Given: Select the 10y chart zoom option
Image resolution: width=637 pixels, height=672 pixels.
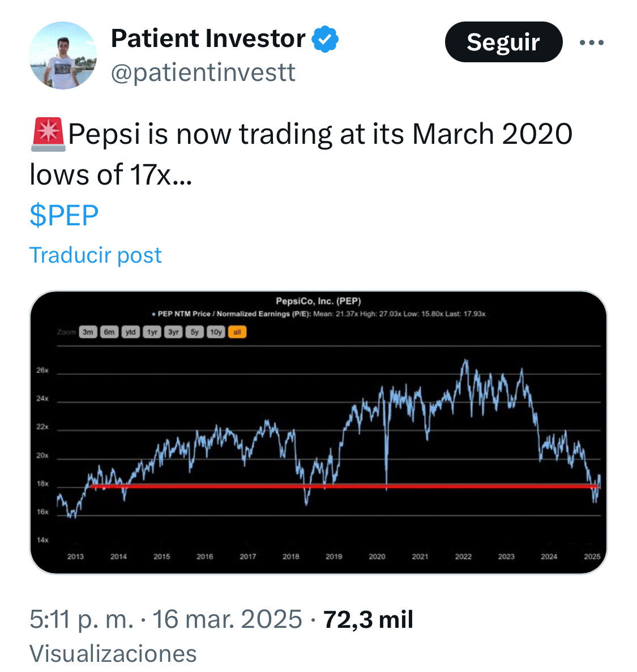Looking at the screenshot, I should click(216, 332).
